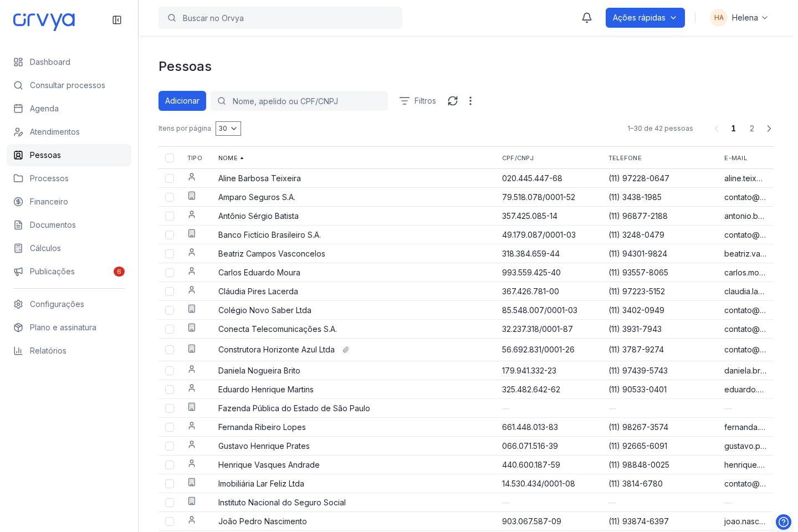Click person icon for Aline Barbosa Teixeira
The width and height of the screenshot is (798, 532).
[192, 177]
